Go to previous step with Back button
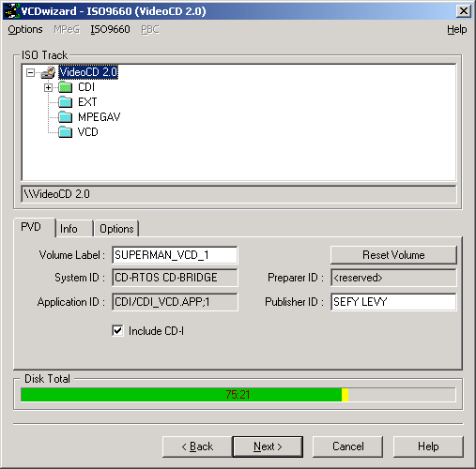 pos(197,446)
